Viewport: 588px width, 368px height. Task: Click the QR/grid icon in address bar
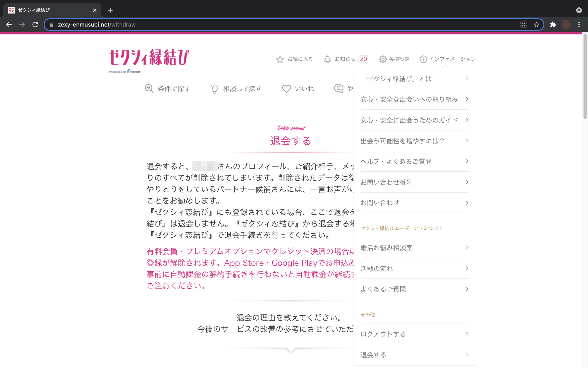point(523,25)
